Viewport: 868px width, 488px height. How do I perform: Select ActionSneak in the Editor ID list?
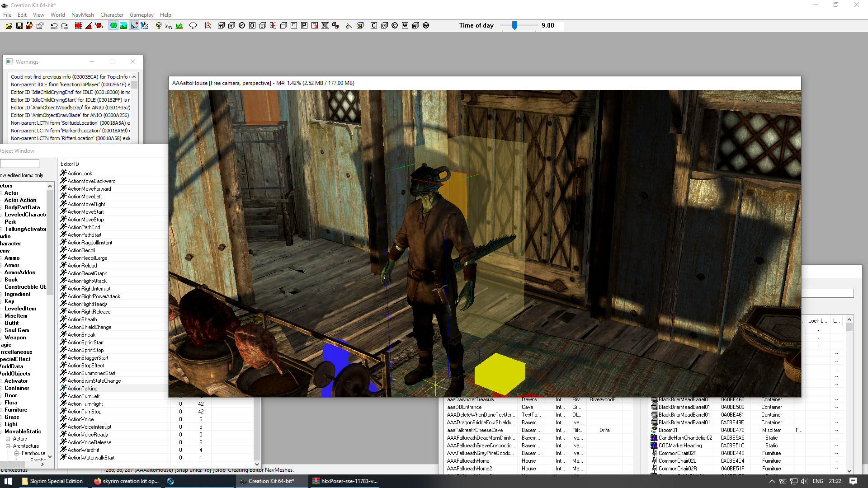click(81, 335)
